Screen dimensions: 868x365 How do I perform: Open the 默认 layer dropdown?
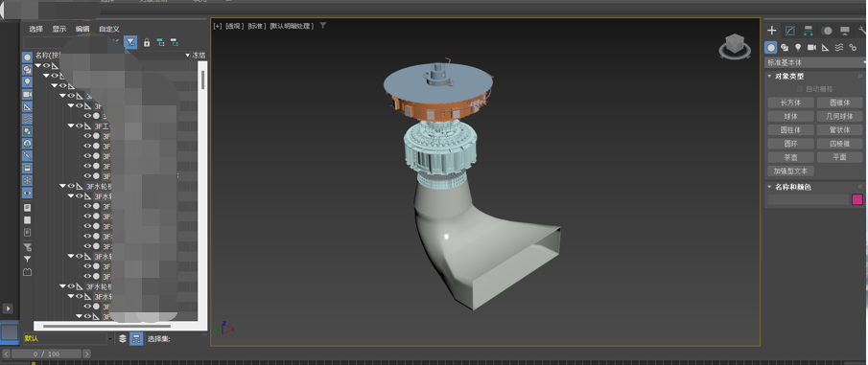(x=110, y=339)
